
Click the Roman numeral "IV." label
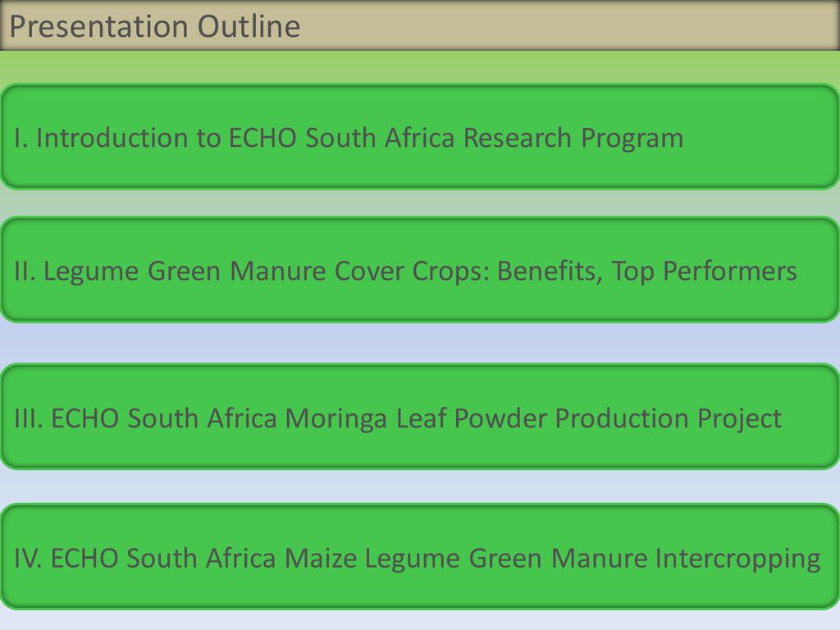(x=29, y=559)
